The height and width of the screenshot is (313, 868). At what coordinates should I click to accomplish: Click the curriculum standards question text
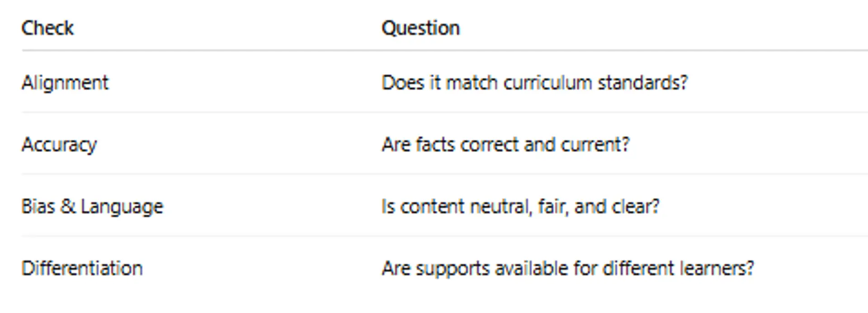click(x=534, y=83)
